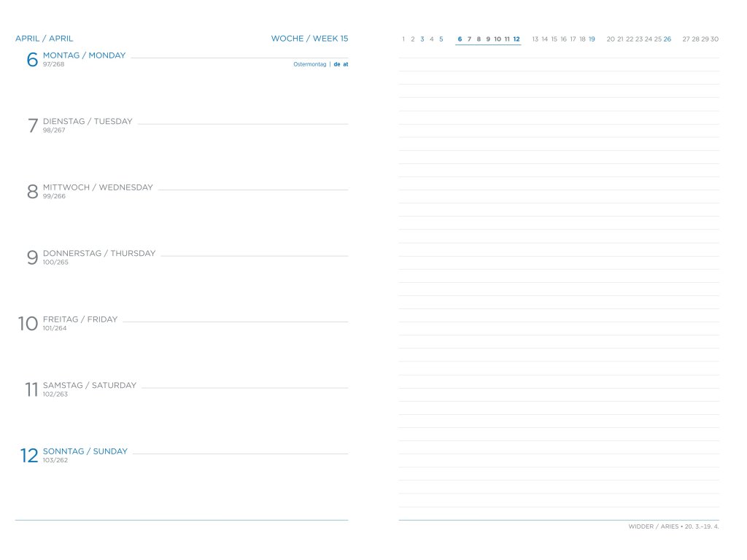Select MITTWOCH / WEDNESDAY day label
The height and width of the screenshot is (560, 747).
click(98, 187)
